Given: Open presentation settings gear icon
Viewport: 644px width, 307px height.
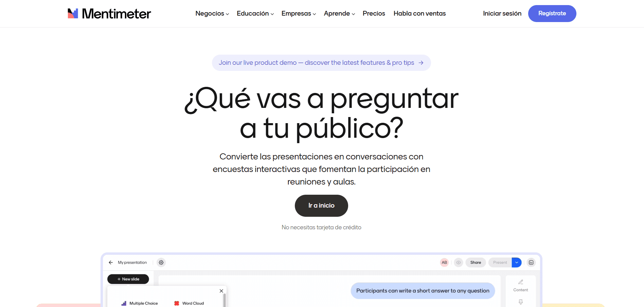Looking at the screenshot, I should [161, 263].
